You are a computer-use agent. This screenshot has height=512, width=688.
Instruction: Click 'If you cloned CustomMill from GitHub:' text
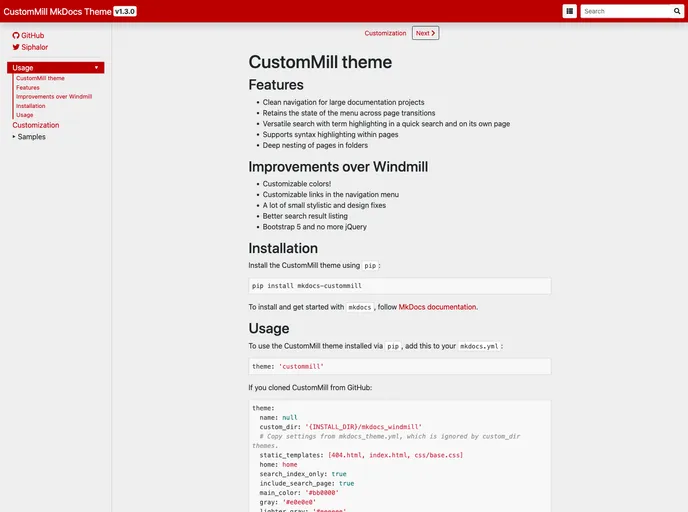(x=310, y=388)
